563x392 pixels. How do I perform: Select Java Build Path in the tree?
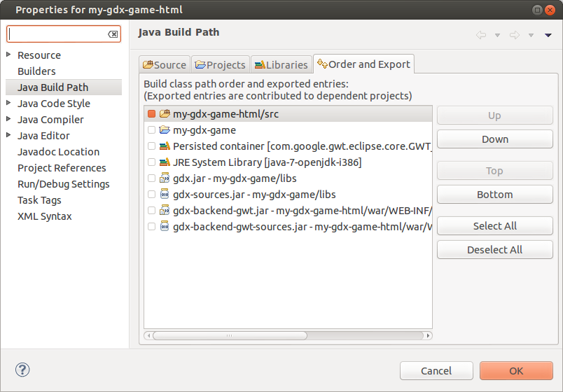coord(64,87)
